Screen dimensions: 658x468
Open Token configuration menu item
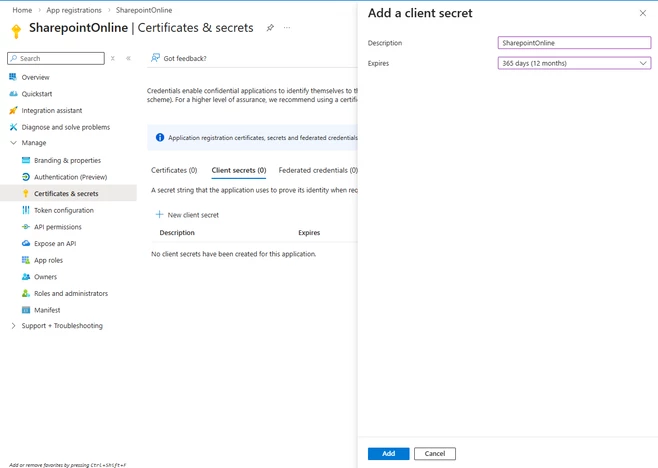click(64, 210)
